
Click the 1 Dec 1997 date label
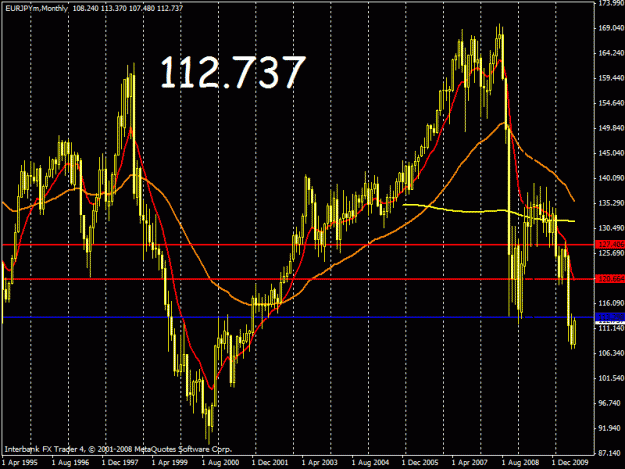click(120, 463)
